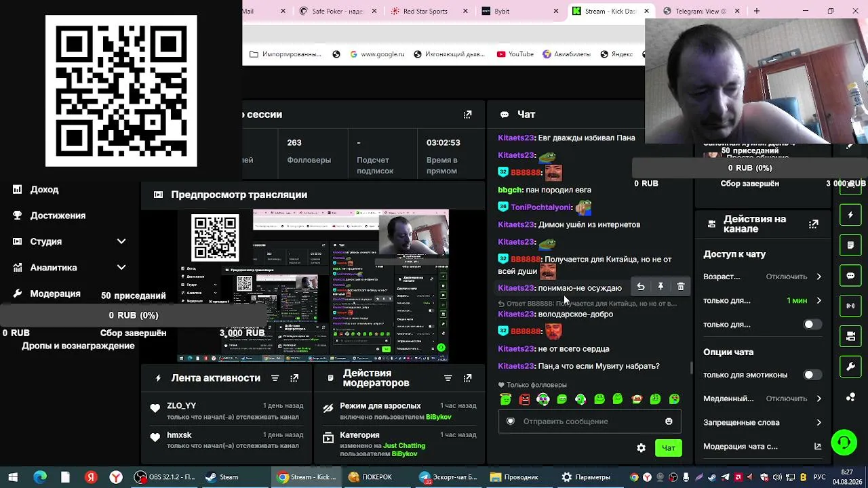Insert the first green emote
868x488 pixels.
(x=505, y=400)
